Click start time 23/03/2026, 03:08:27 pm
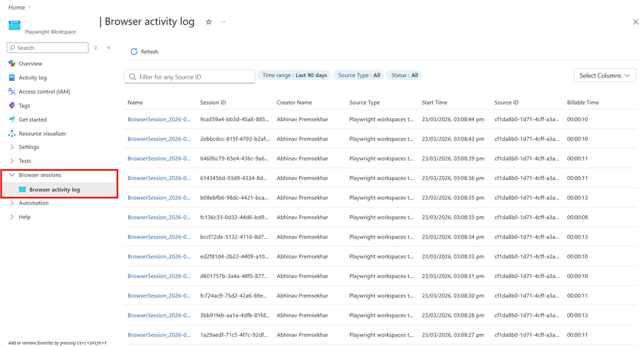 453,335
